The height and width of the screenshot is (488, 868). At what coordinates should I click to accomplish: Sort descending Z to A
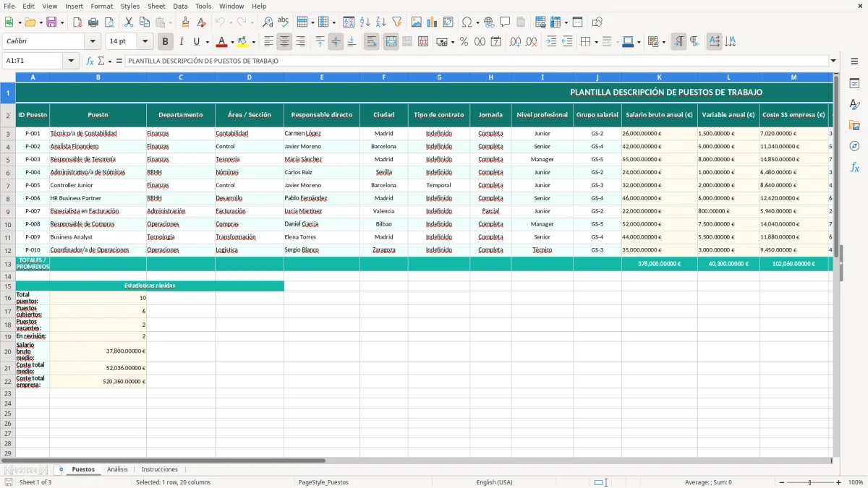click(381, 22)
